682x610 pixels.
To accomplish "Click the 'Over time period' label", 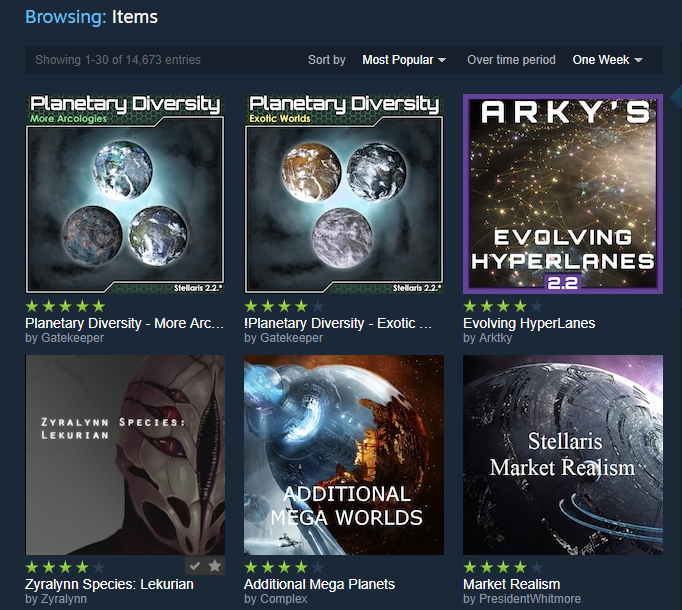I will [x=511, y=60].
